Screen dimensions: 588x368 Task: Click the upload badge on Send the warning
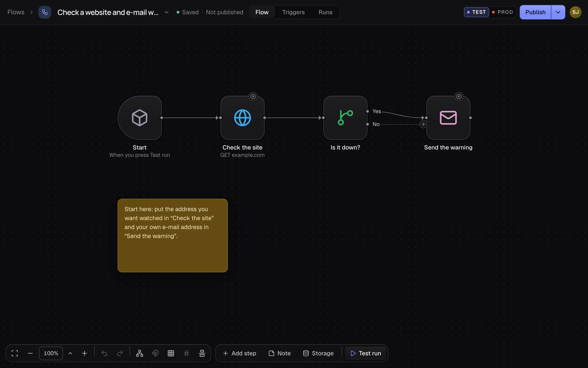(x=459, y=97)
